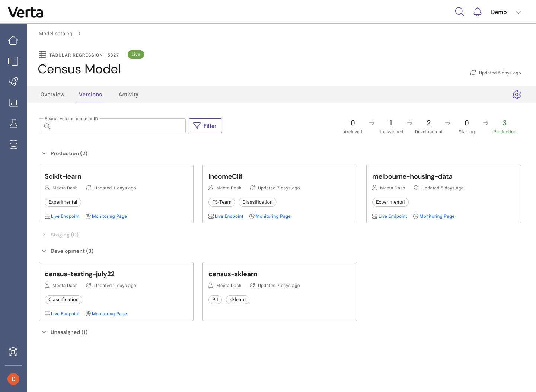
Task: Click the sklearn tag on census-sklearn
Action: point(237,300)
